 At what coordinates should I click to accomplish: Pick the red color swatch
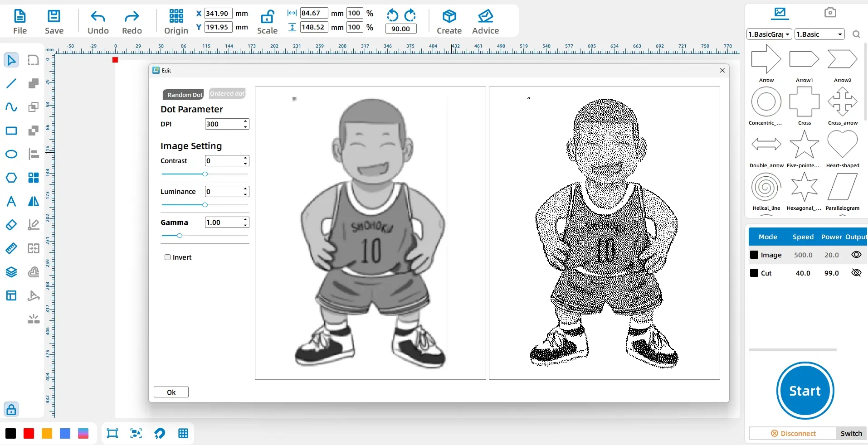coord(29,434)
